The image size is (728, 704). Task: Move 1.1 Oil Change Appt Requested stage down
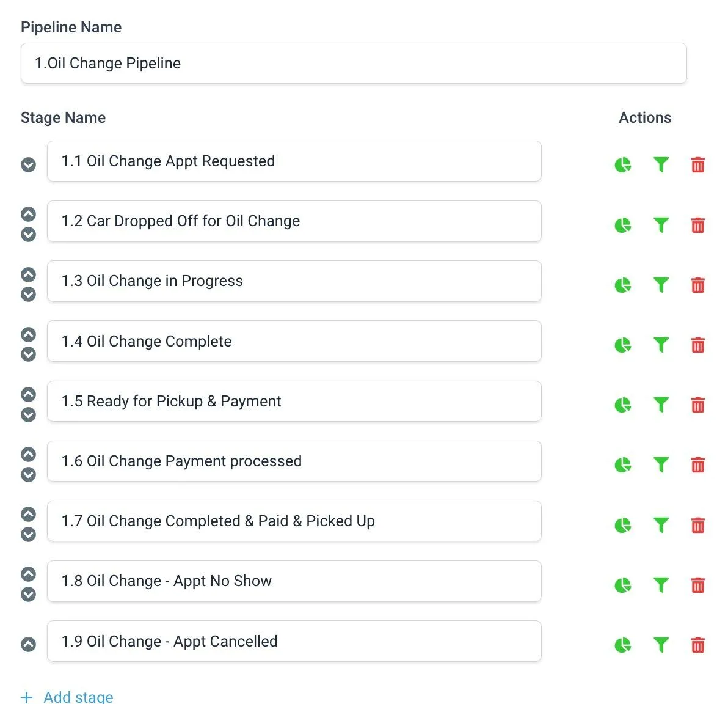(29, 165)
